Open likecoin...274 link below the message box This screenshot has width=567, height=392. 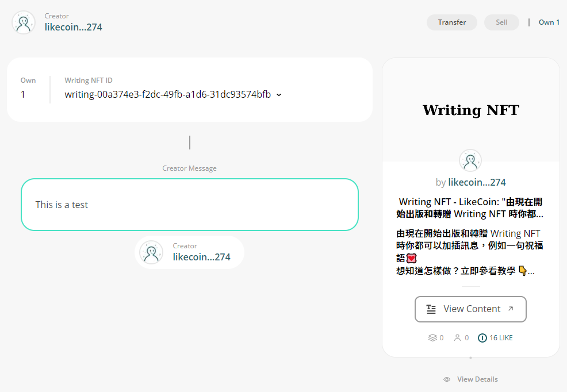tap(201, 257)
